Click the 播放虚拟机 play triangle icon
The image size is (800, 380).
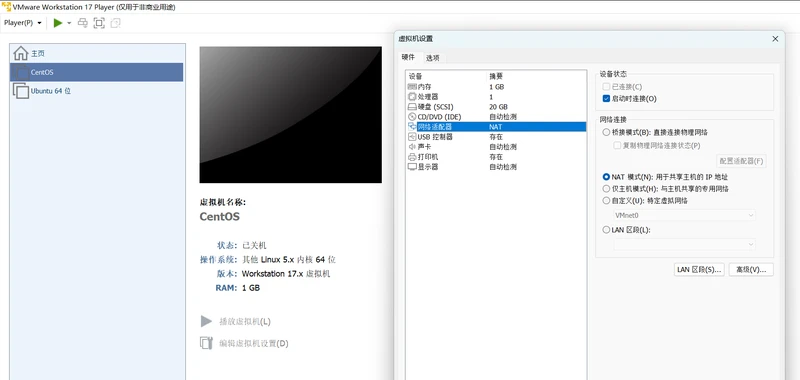pyautogui.click(x=206, y=321)
